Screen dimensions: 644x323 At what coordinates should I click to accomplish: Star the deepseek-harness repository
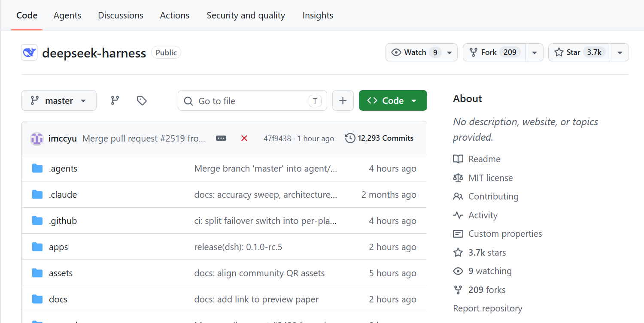tap(580, 52)
